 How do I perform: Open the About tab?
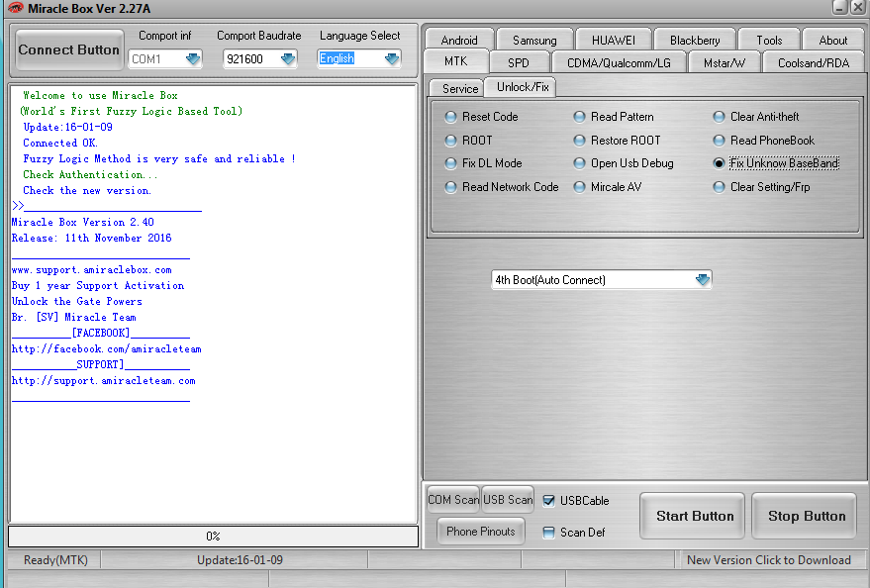832,41
